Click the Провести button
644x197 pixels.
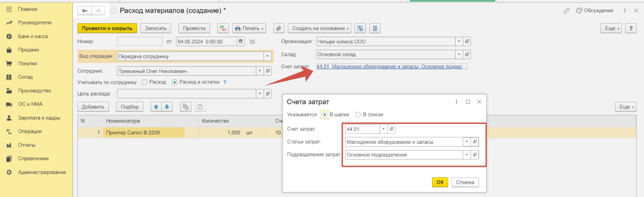tap(194, 28)
